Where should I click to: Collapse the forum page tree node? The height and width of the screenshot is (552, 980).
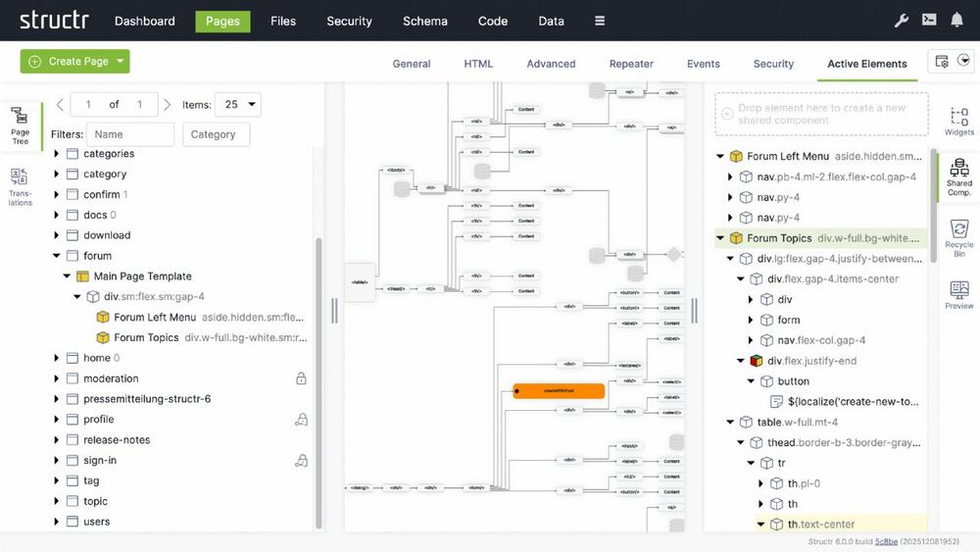tap(57, 256)
